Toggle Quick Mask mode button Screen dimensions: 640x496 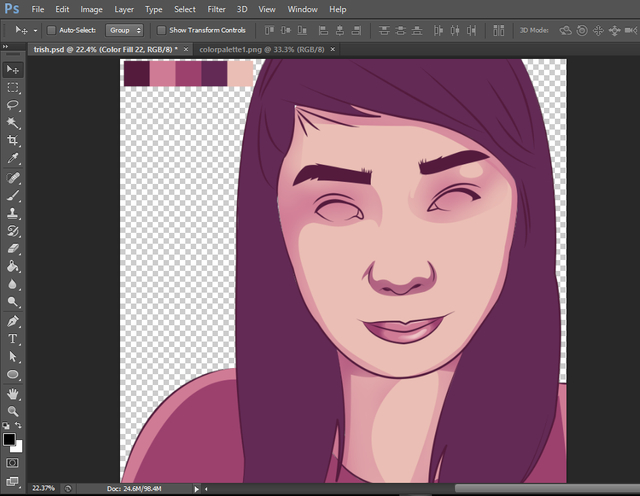[x=13, y=463]
